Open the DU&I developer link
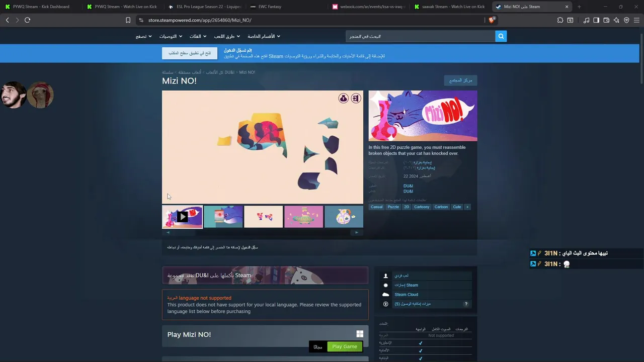 408,186
